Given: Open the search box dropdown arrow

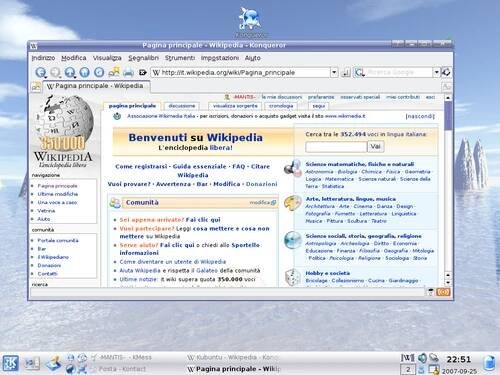Looking at the screenshot, I should [x=436, y=72].
